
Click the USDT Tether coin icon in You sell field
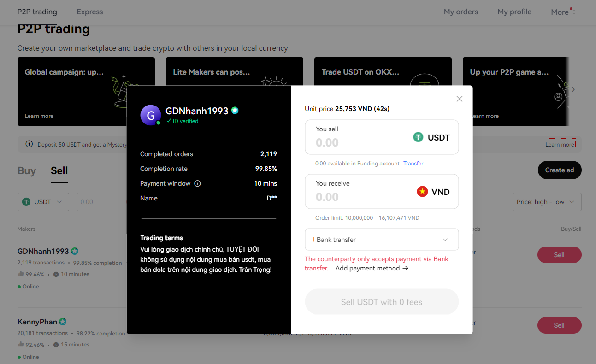(418, 137)
